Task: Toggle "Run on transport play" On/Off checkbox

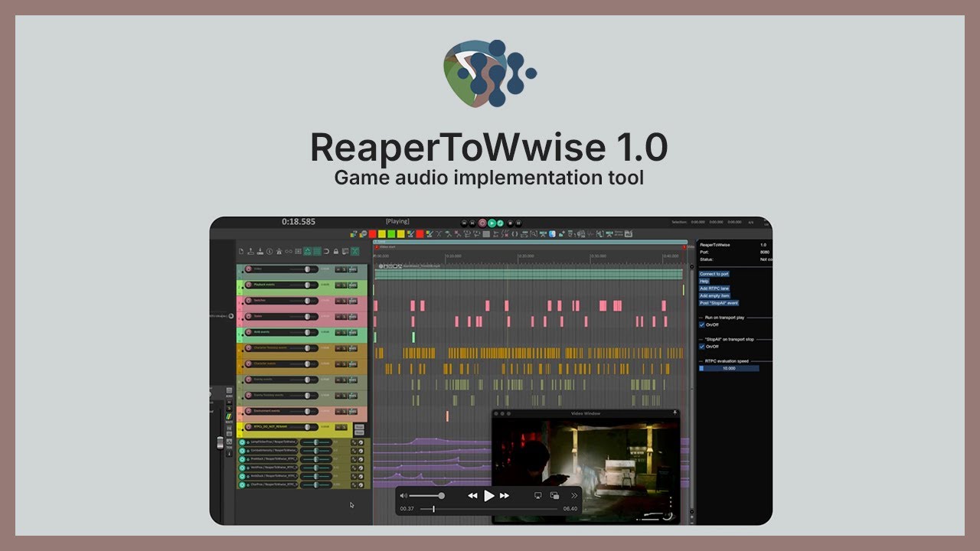Action: coord(702,324)
